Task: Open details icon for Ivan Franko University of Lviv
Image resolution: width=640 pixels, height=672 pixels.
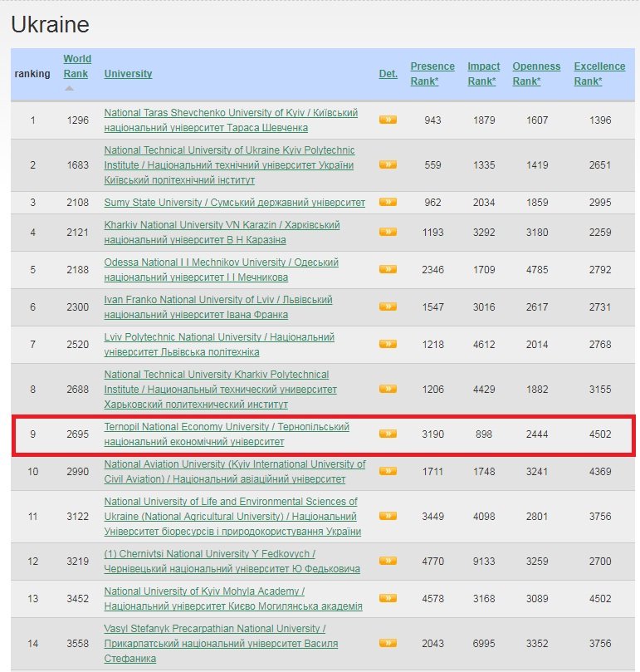Action: pos(388,307)
